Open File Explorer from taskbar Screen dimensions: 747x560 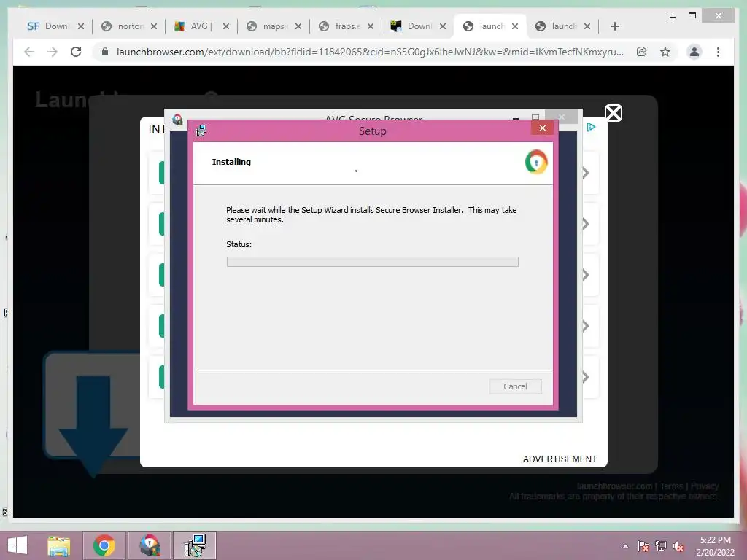click(58, 545)
